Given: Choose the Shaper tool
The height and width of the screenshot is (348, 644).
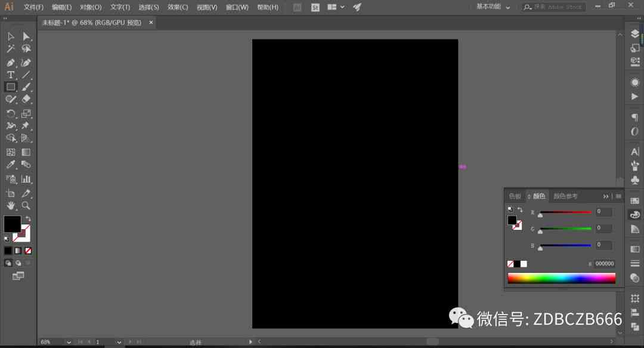Looking at the screenshot, I should [x=11, y=99].
